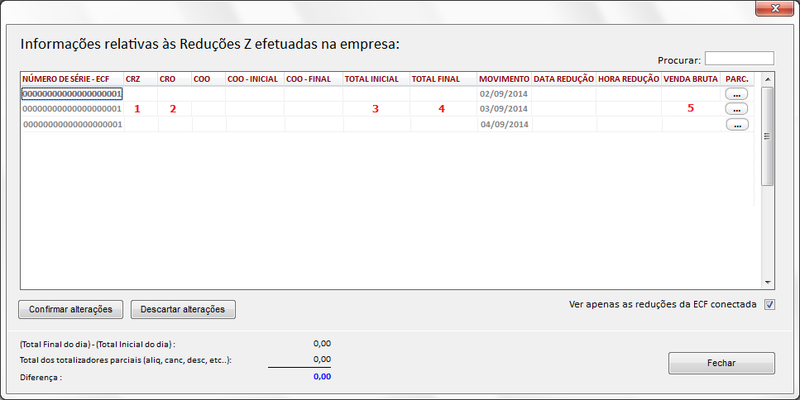Click Descartar alterações button

[x=183, y=309]
